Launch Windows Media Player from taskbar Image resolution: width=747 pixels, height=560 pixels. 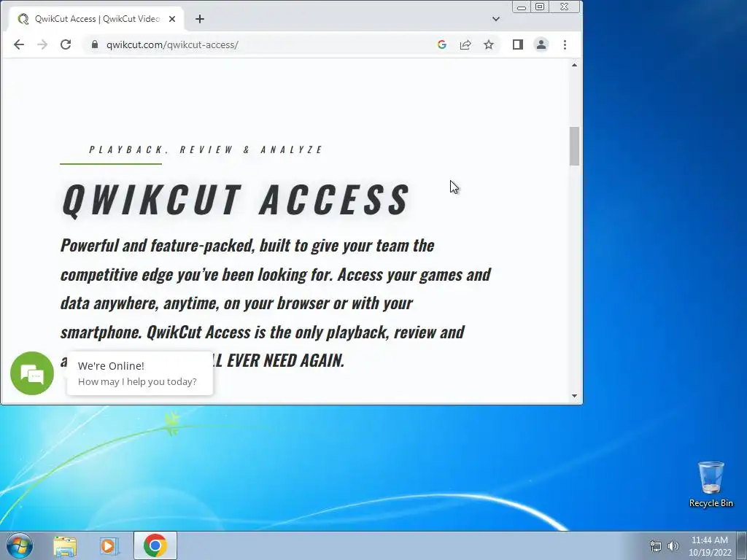tap(109, 545)
